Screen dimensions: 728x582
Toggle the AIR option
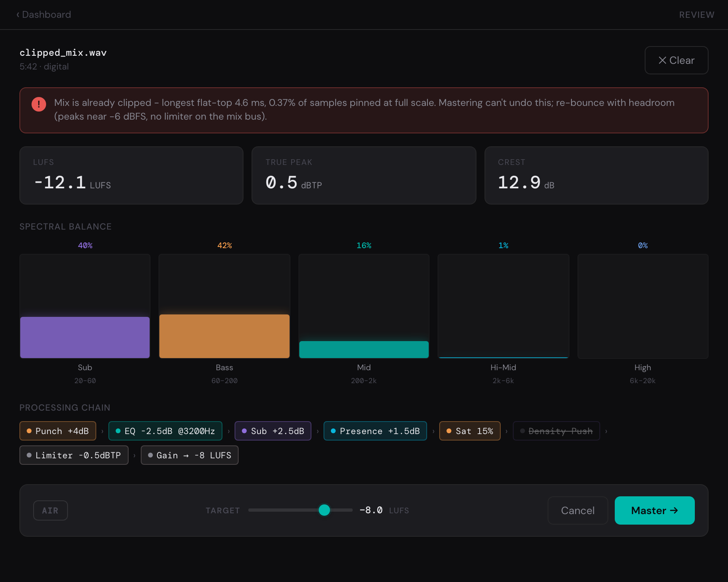(50, 510)
